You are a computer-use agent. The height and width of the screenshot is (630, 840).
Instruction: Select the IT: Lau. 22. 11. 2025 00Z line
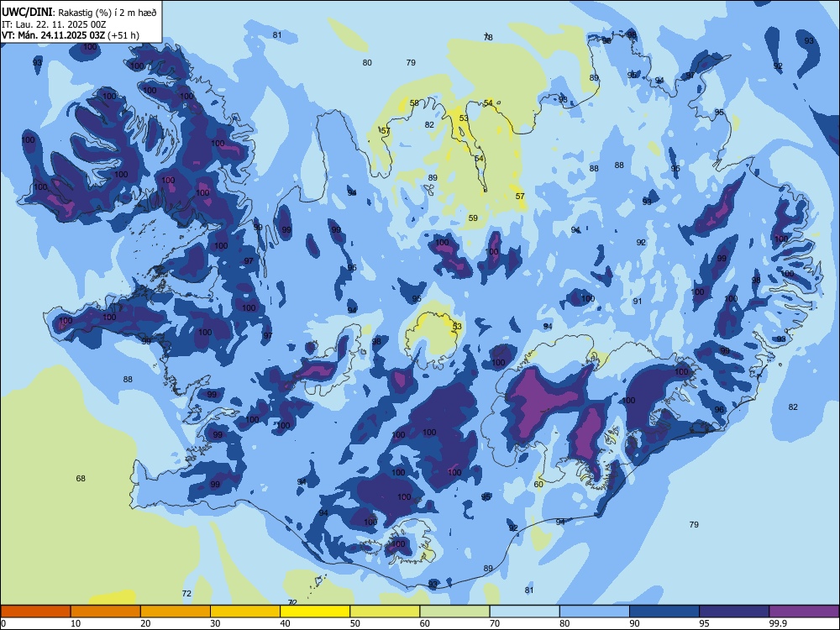click(54, 24)
